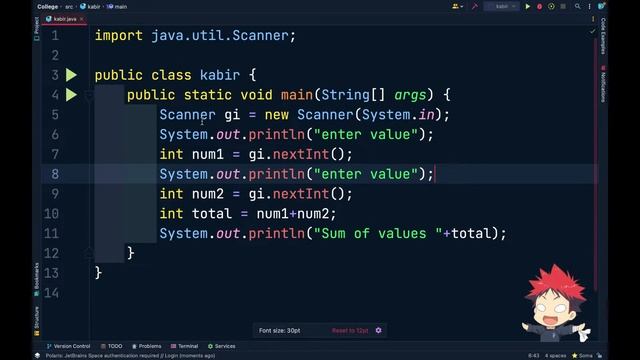The image size is (640, 360).
Task: Click the Build hammer icon
Action: [x=474, y=7]
